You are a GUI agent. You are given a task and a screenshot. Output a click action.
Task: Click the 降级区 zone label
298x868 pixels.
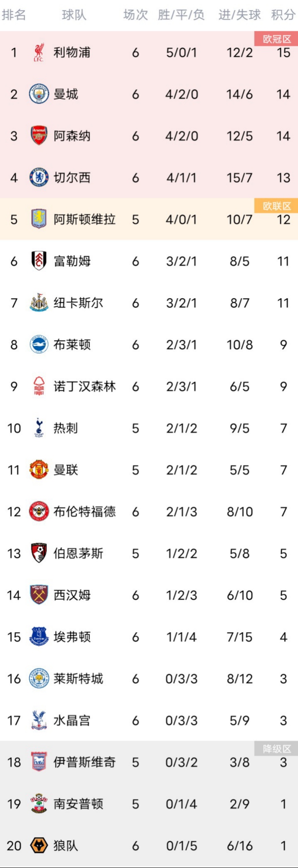click(x=276, y=749)
